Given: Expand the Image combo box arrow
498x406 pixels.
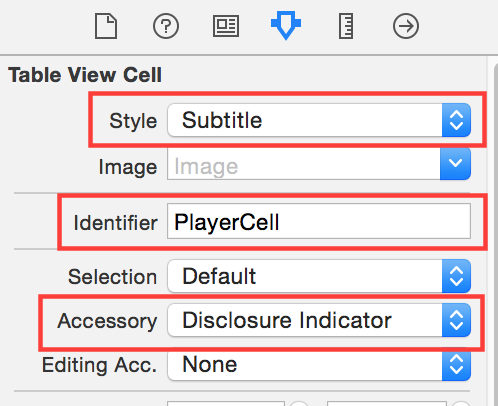Looking at the screenshot, I should pos(455,164).
